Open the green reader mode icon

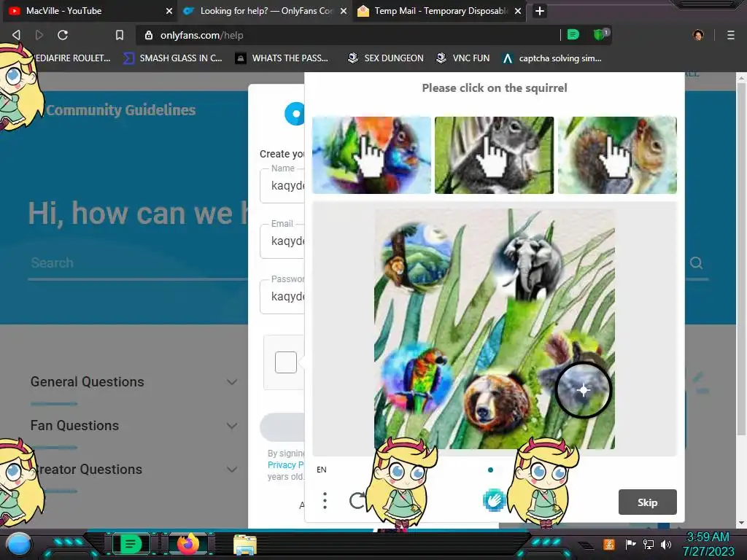click(x=573, y=35)
